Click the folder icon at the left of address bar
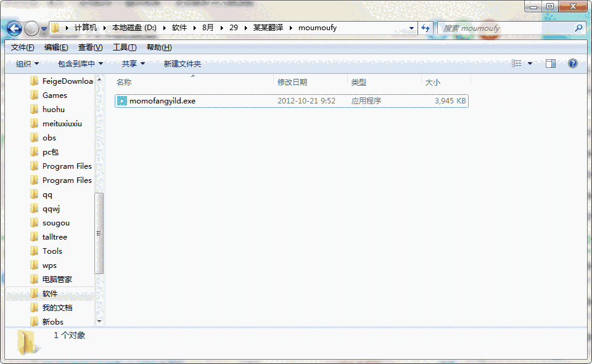Screen dimensions: 592x364 pyautogui.click(x=54, y=28)
